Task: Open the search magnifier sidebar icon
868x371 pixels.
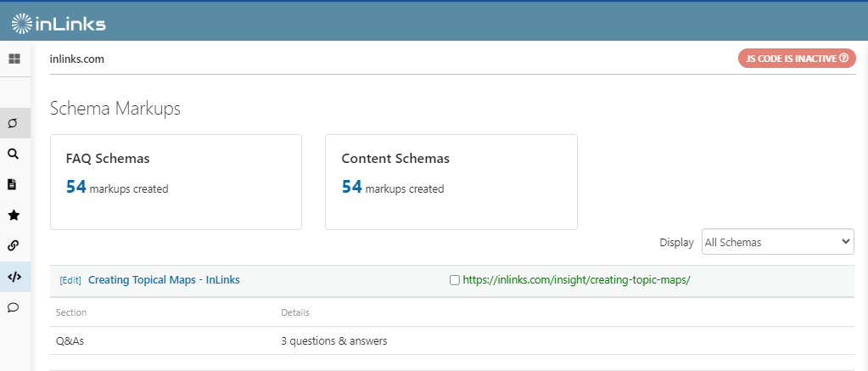Action: click(x=14, y=154)
